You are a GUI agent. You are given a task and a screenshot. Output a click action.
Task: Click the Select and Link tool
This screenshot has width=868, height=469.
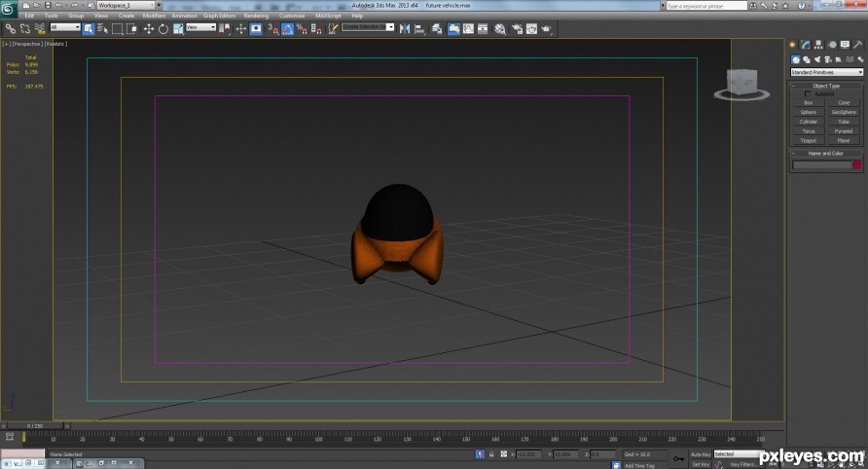point(11,29)
